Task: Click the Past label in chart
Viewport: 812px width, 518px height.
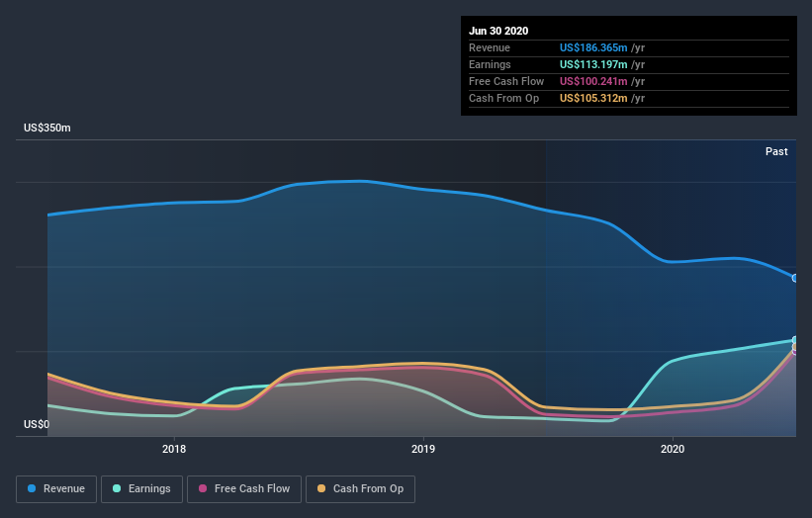Action: pyautogui.click(x=776, y=151)
